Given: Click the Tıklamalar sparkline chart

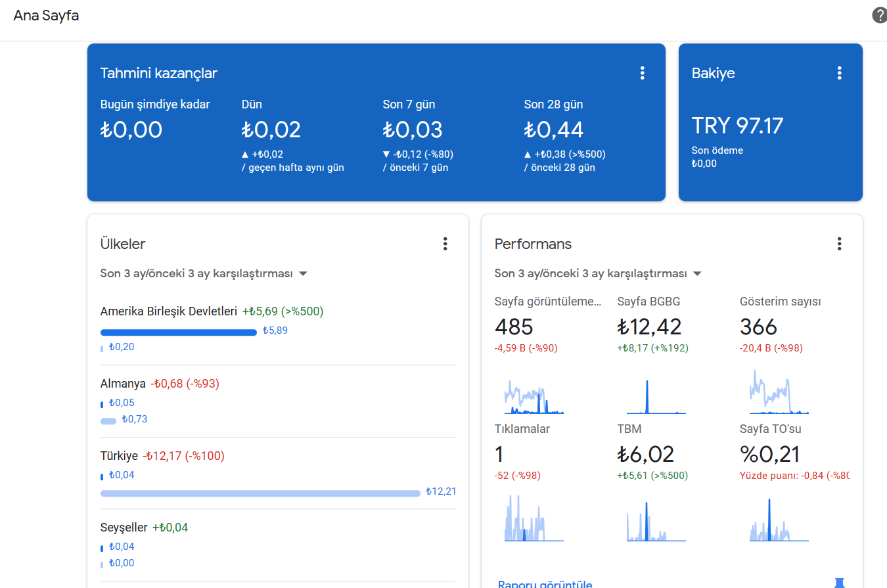Looking at the screenshot, I should [x=534, y=518].
